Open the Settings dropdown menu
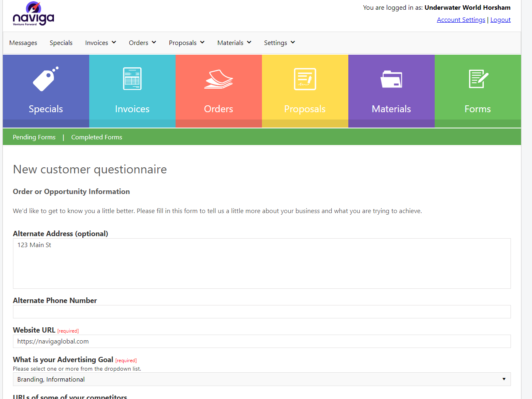Image resolution: width=532 pixels, height=399 pixels. (279, 43)
